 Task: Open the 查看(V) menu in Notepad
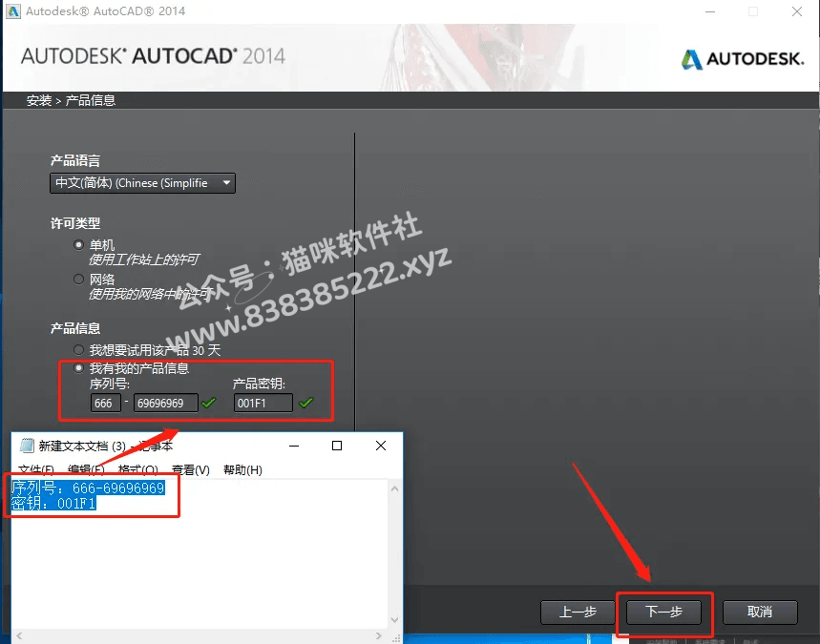tap(190, 470)
